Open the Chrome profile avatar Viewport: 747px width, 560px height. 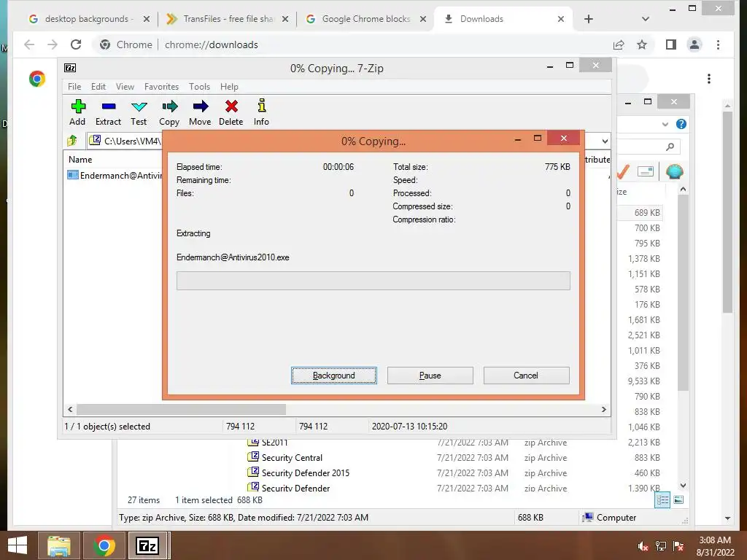click(x=694, y=44)
